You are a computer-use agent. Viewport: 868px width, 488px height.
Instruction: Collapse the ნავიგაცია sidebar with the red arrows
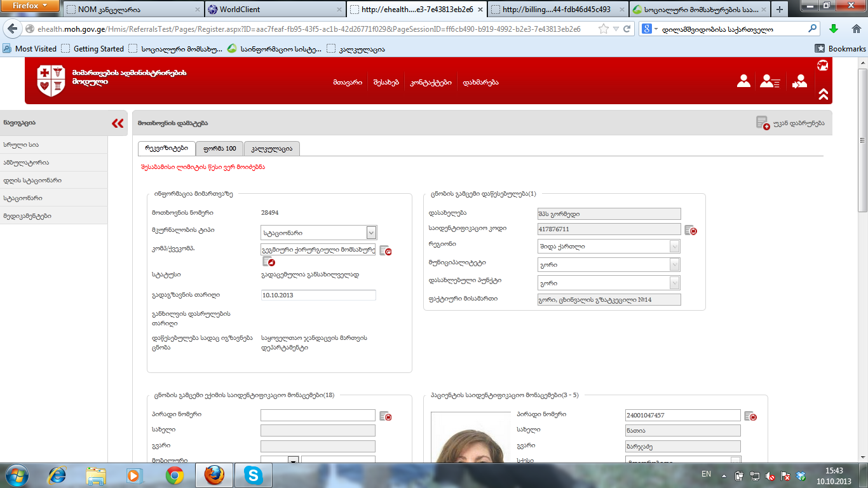tap(118, 123)
